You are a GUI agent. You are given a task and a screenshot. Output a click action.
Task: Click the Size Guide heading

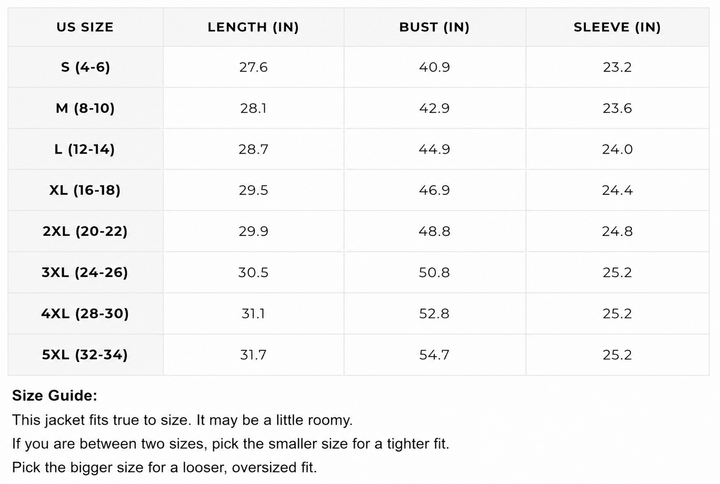pos(55,395)
